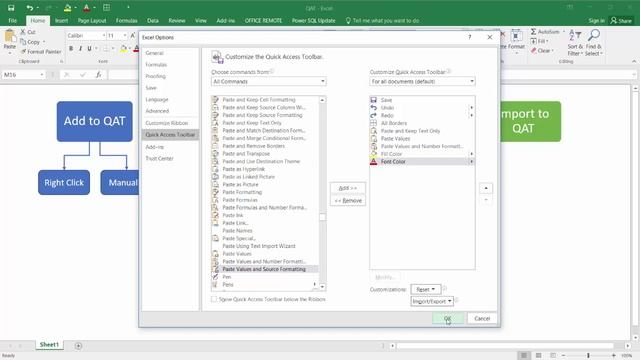Switch to Normal view in the status bar

click(x=524, y=356)
